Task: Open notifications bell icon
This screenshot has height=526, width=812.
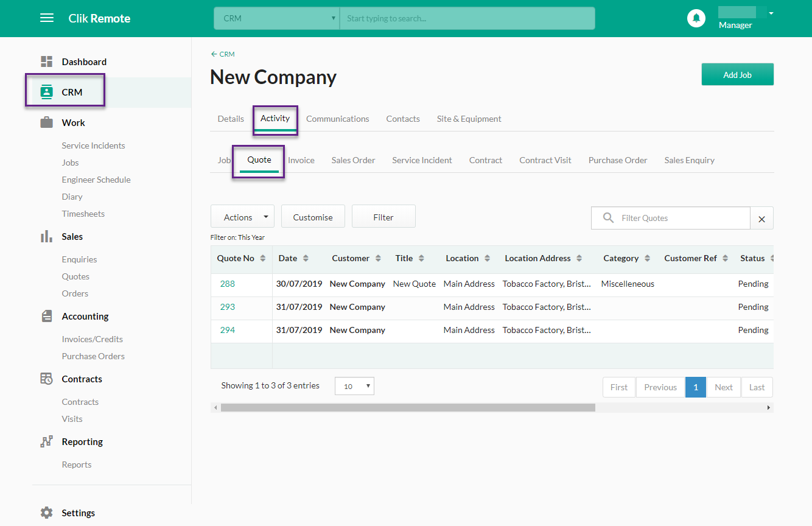Action: tap(696, 18)
